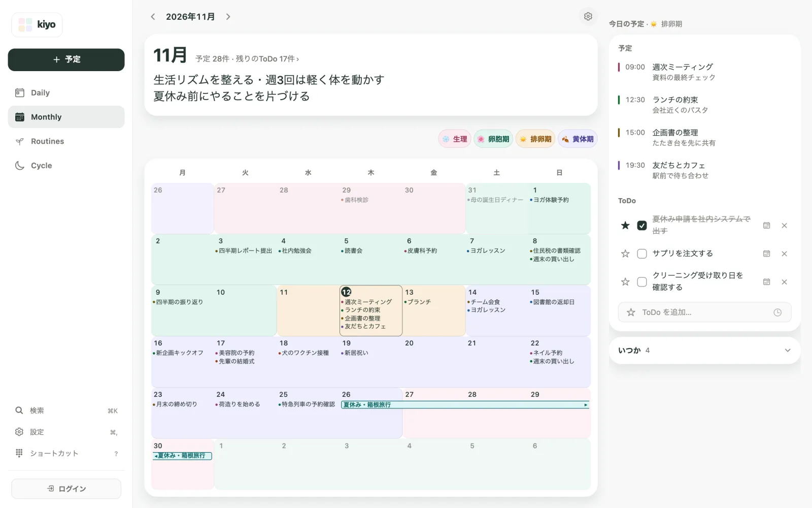812x508 pixels.
Task: Delete the サプリを注文する todo
Action: coord(784,253)
